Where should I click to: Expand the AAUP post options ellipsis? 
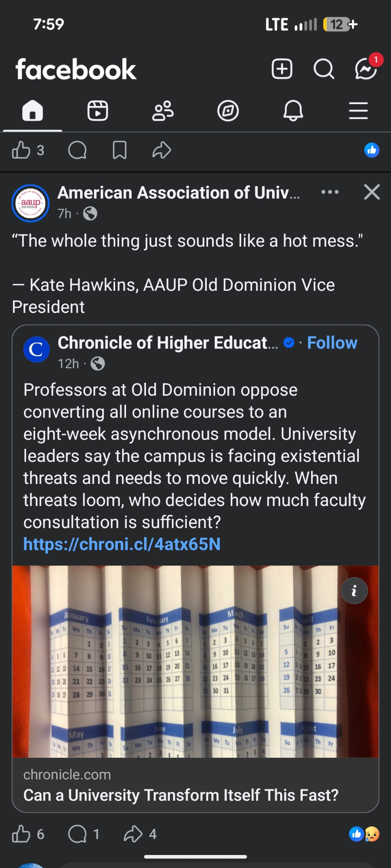(330, 192)
